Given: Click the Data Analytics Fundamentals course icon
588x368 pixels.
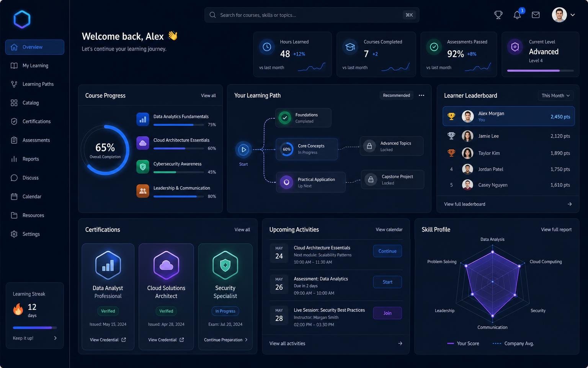Looking at the screenshot, I should pyautogui.click(x=143, y=120).
